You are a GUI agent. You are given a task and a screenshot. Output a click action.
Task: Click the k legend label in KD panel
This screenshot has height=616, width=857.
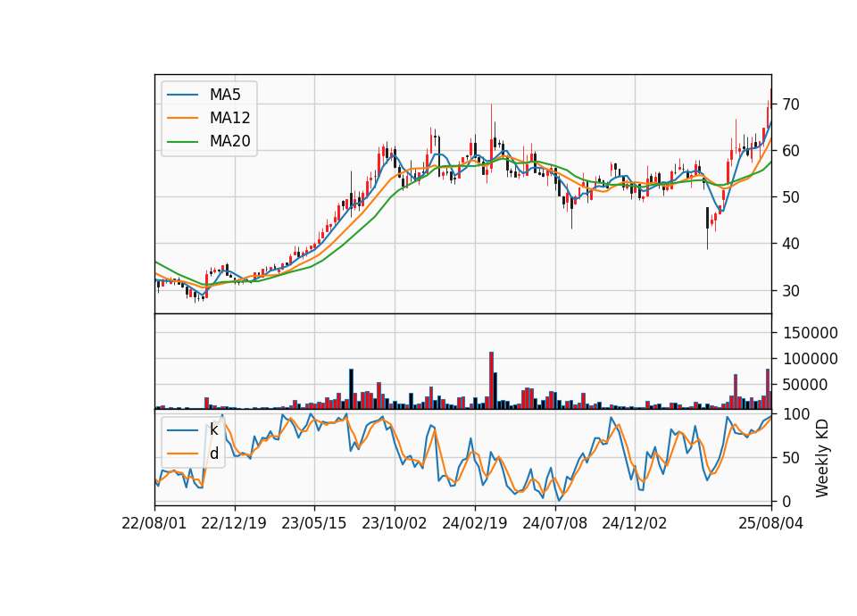pos(213,429)
